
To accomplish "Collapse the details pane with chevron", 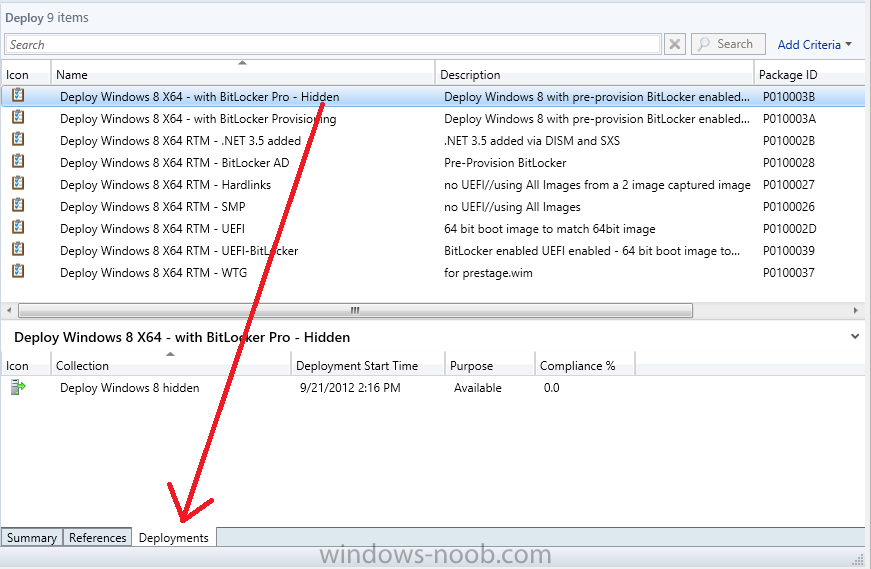I will tap(855, 336).
